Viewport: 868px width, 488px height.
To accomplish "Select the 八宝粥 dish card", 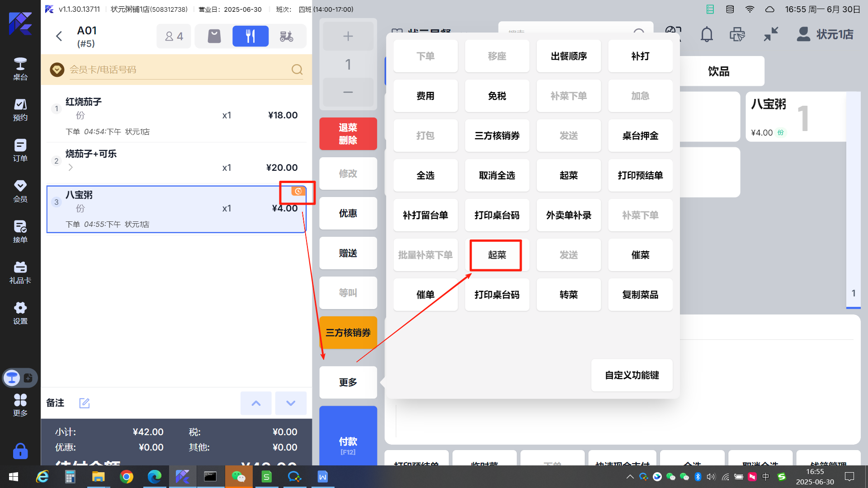I will click(x=796, y=117).
